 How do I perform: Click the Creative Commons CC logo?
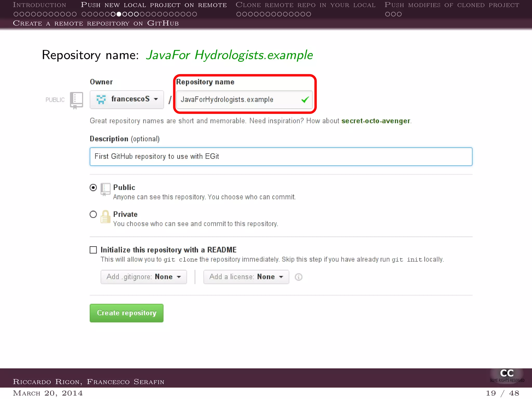point(507,376)
